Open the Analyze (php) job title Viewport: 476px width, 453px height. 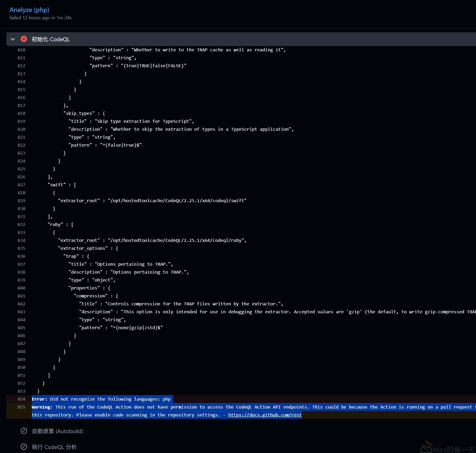tap(29, 10)
